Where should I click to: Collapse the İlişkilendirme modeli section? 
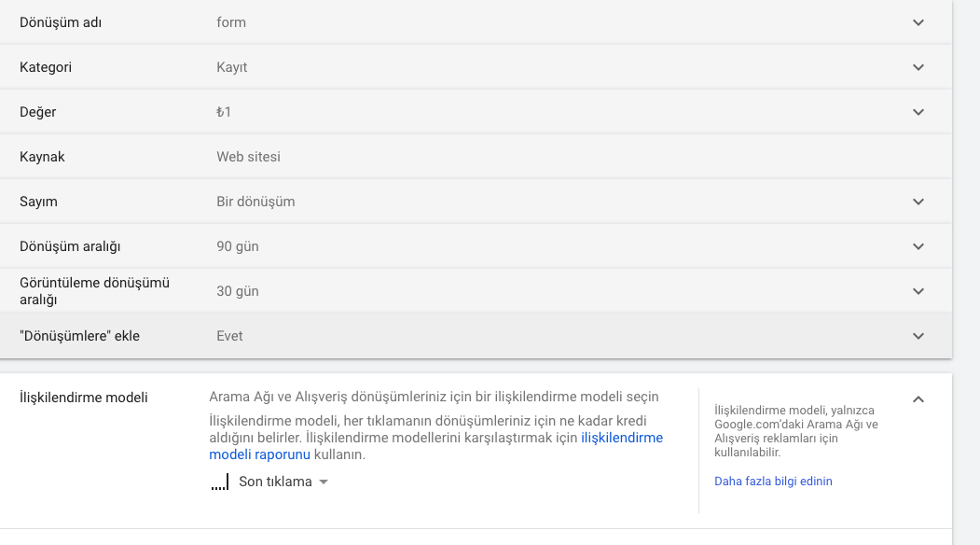pos(918,399)
